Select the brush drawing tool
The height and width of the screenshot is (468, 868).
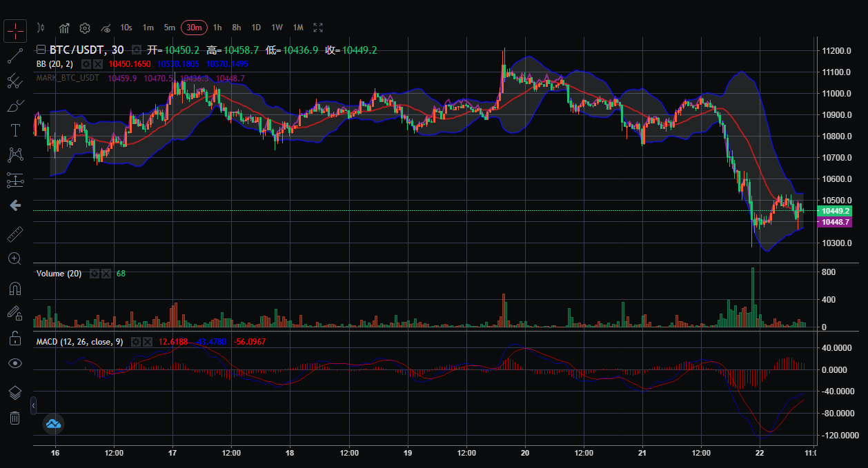(x=14, y=105)
